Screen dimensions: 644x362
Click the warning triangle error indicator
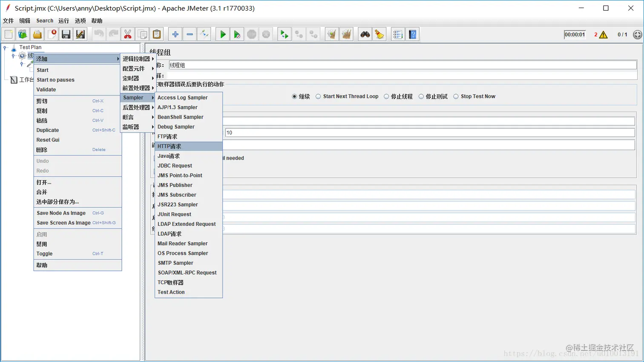pyautogui.click(x=603, y=35)
